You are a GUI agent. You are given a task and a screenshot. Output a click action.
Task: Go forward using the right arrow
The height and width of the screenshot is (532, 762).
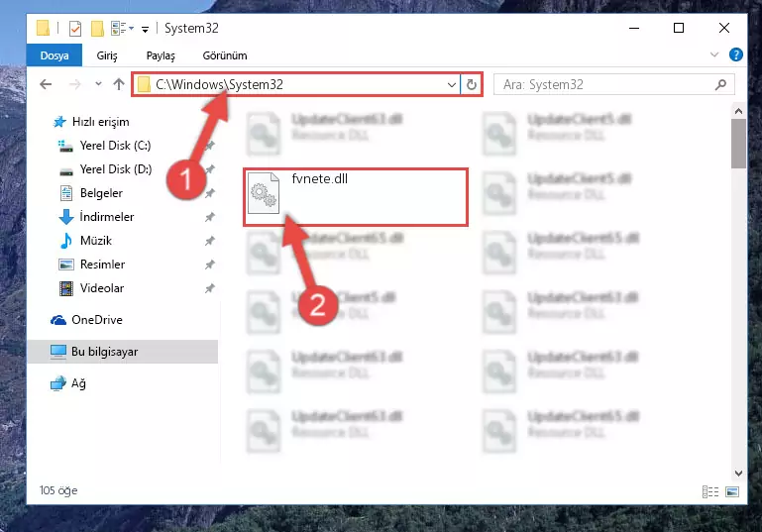tap(75, 84)
